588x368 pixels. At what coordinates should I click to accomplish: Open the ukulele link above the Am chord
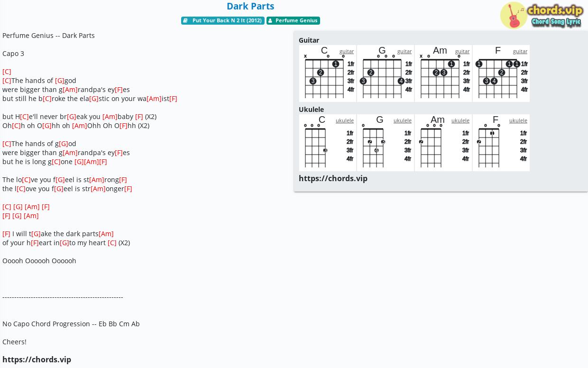[x=460, y=120]
